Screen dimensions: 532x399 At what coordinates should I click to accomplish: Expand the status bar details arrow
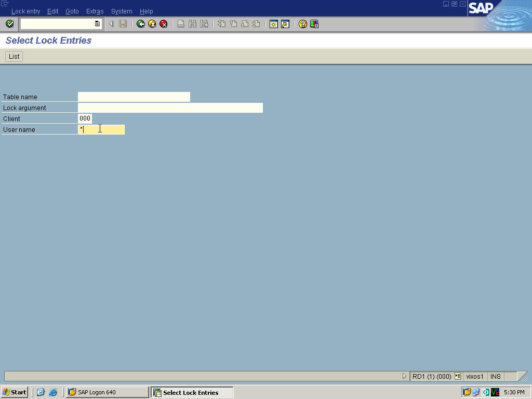tap(405, 376)
